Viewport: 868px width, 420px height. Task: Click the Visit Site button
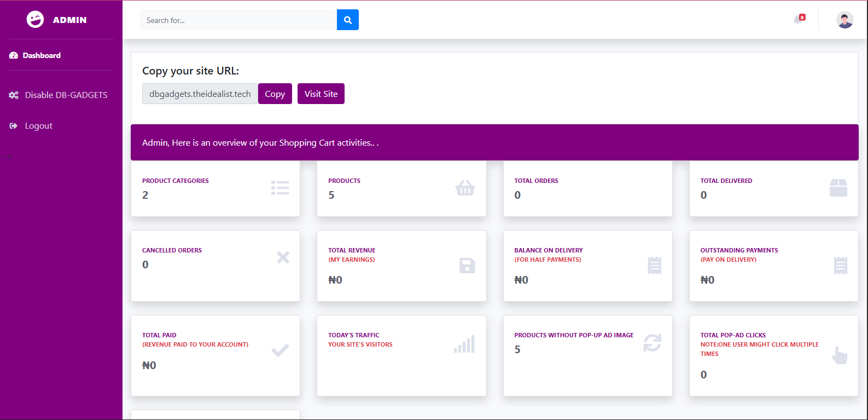tap(321, 94)
